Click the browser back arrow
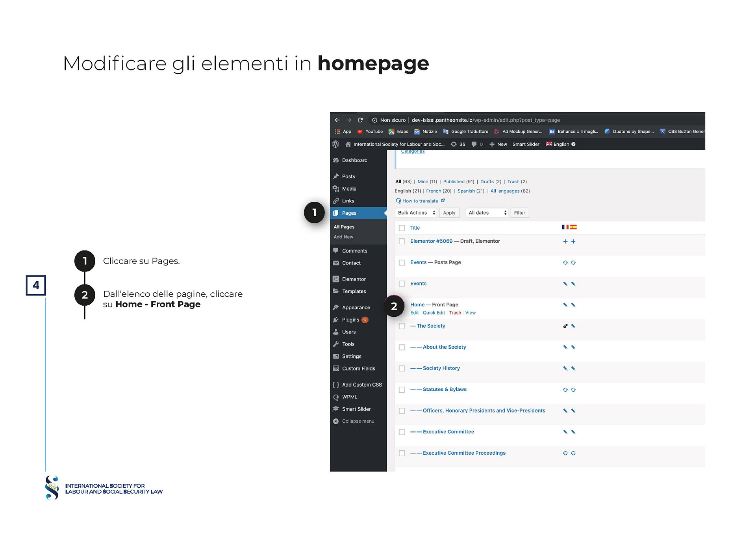 (337, 120)
